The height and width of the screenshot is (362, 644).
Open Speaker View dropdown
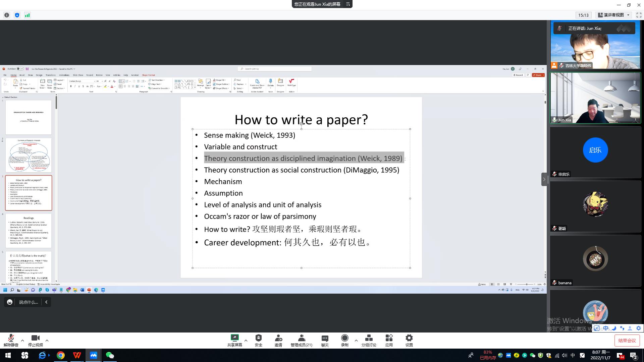pyautogui.click(x=614, y=15)
